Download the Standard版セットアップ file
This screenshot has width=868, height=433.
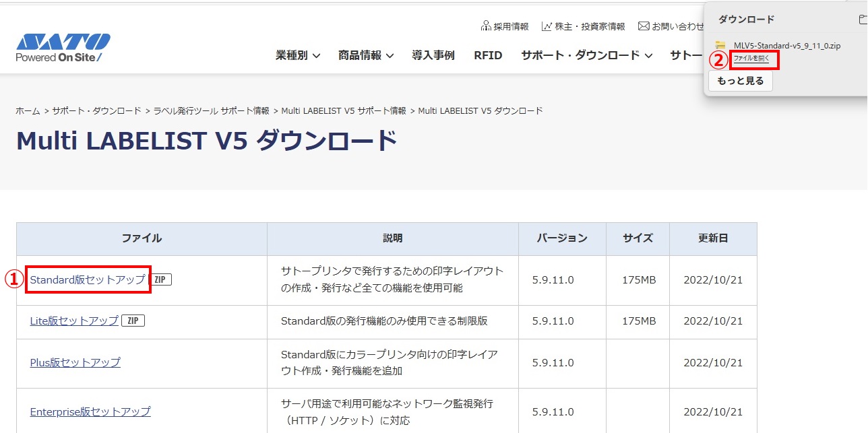pos(88,279)
